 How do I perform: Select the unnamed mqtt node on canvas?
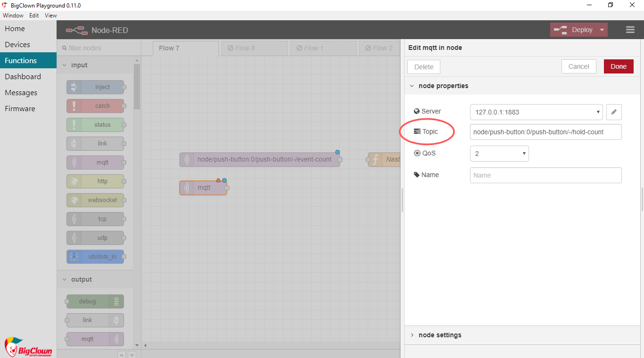[x=203, y=188]
